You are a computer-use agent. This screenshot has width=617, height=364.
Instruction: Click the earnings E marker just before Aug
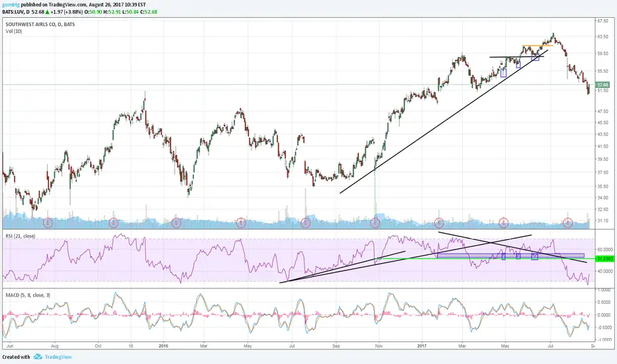[48, 223]
